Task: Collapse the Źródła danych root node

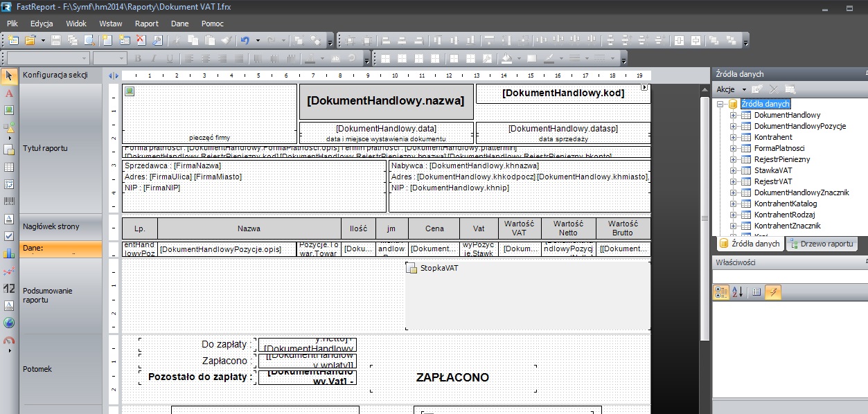Action: point(720,104)
